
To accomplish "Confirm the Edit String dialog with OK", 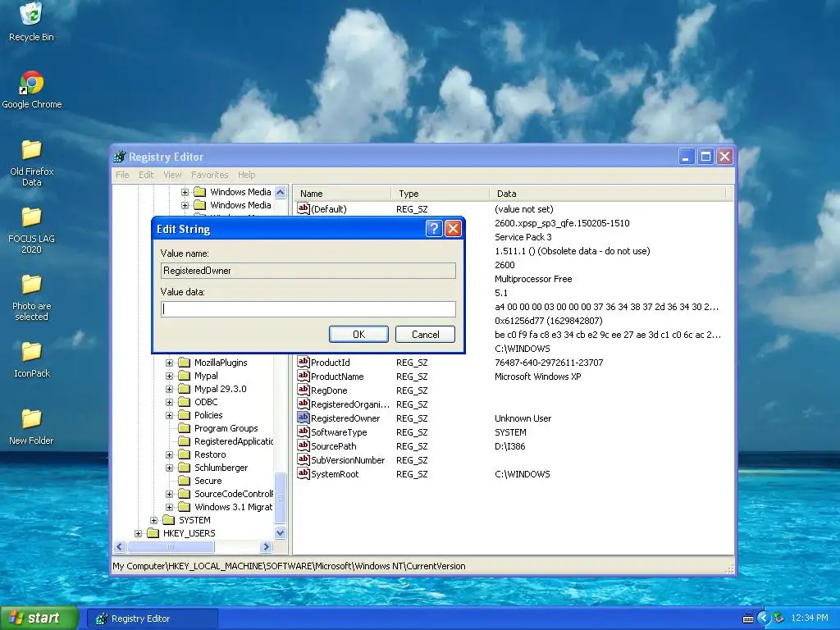I will [x=358, y=335].
